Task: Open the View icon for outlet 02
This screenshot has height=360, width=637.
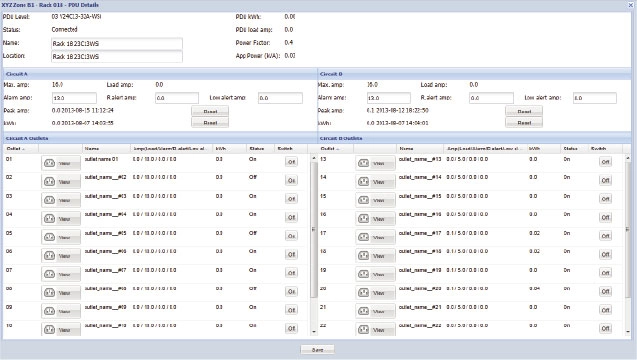Action: (61, 182)
